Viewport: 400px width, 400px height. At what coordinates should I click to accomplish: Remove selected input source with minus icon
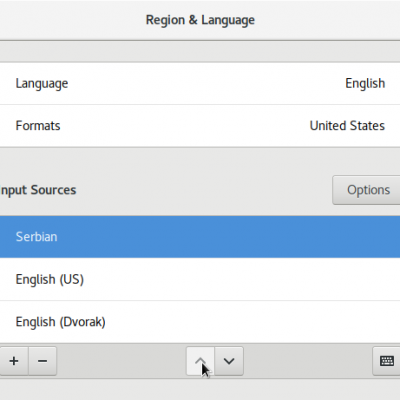tap(43, 361)
